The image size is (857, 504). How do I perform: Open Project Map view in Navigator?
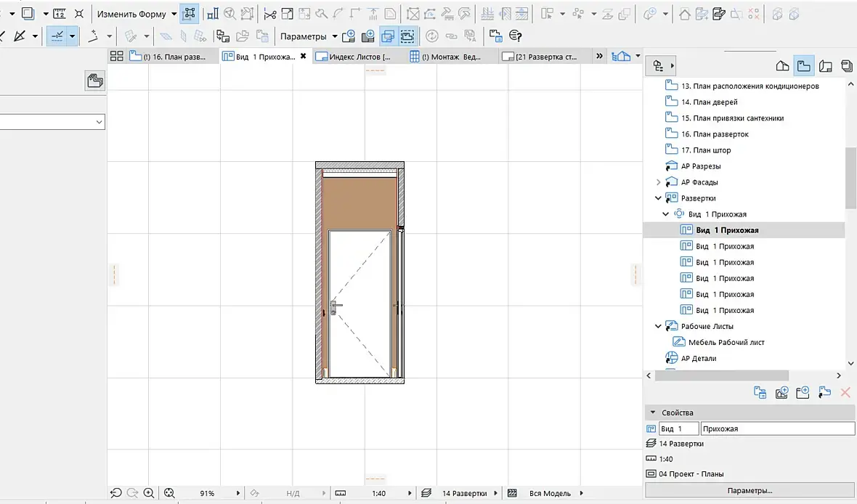tap(782, 66)
